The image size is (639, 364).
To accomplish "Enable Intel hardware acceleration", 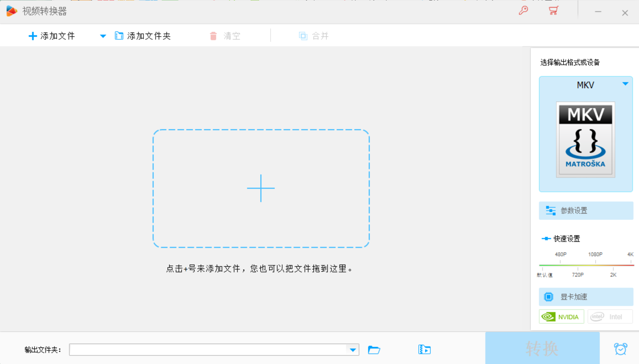I will click(x=610, y=316).
